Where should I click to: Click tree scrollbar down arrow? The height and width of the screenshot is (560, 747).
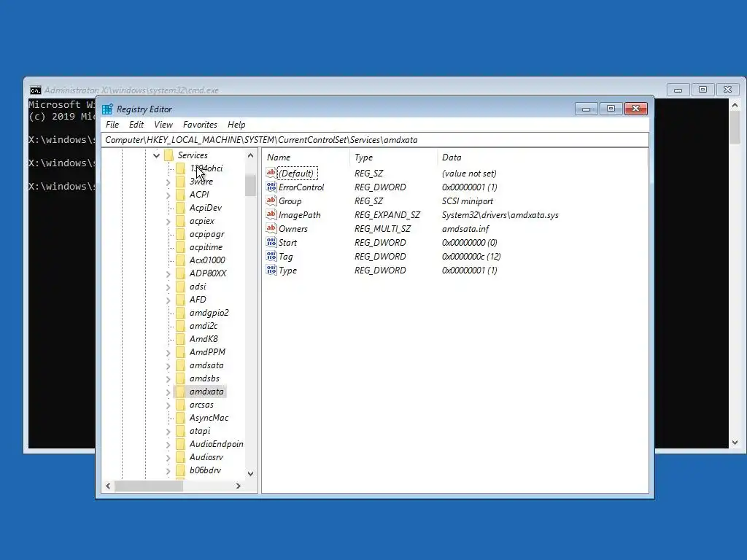251,474
